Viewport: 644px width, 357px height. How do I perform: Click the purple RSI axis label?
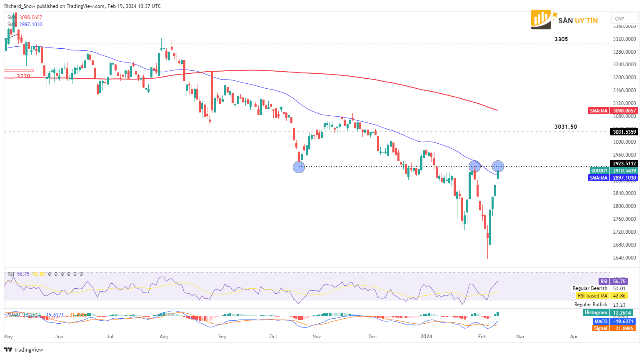[x=604, y=282]
